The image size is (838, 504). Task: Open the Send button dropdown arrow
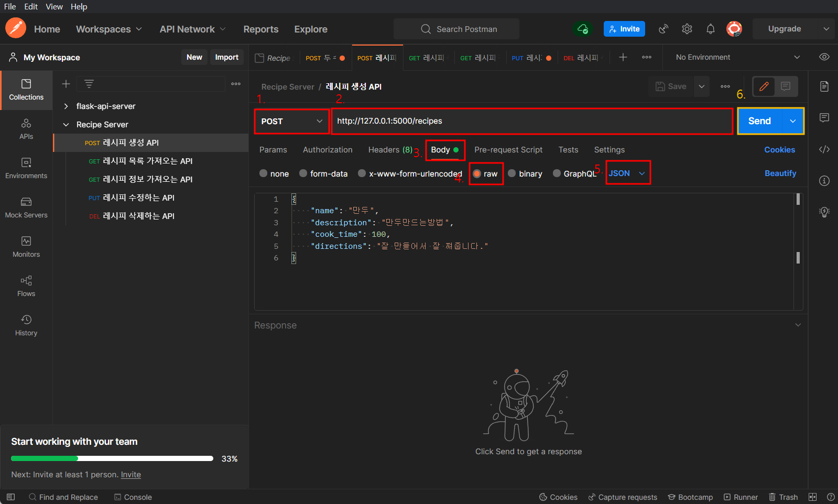point(793,121)
